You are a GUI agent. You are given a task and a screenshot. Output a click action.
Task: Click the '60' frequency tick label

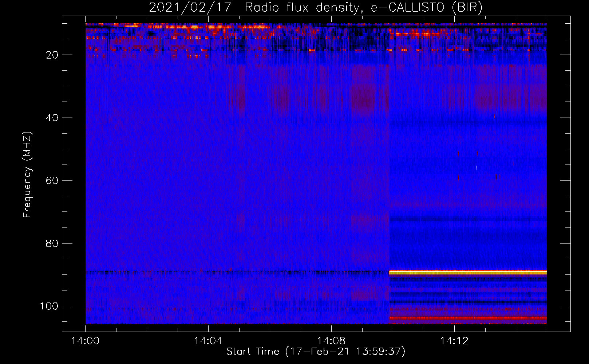(52, 181)
